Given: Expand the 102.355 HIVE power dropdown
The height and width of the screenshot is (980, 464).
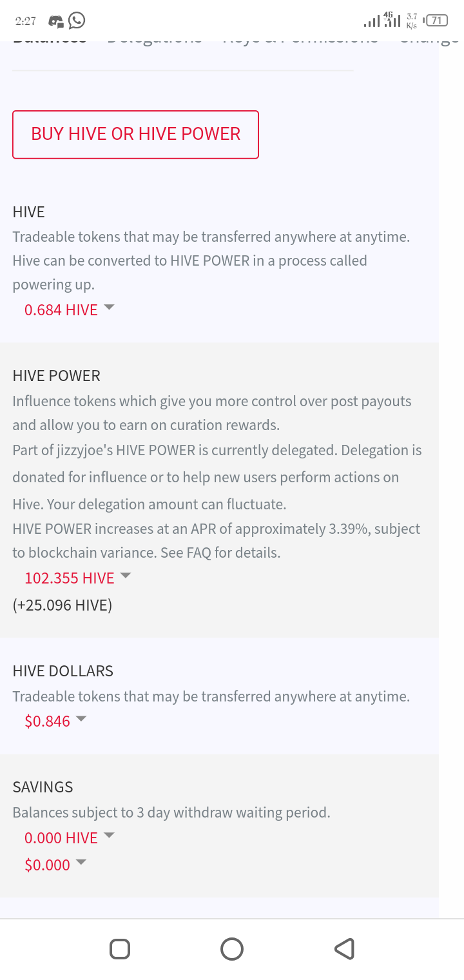Looking at the screenshot, I should [77, 578].
